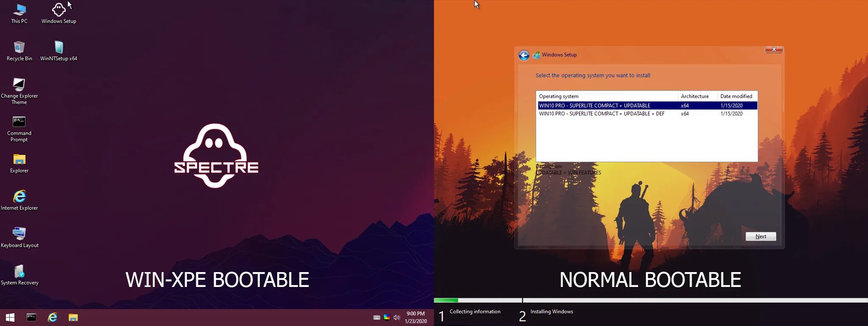The height and width of the screenshot is (326, 868).
Task: Open the Recycle Bin icon
Action: click(x=19, y=51)
